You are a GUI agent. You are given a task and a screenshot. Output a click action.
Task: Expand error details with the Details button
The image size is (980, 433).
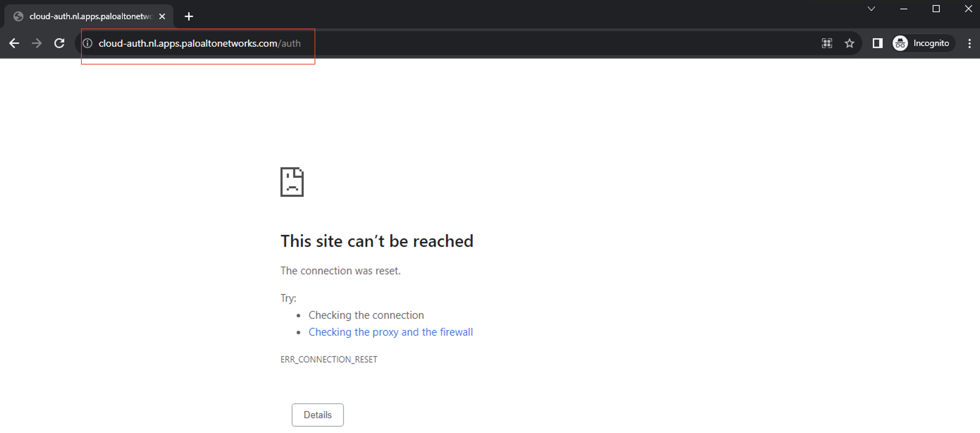point(317,415)
